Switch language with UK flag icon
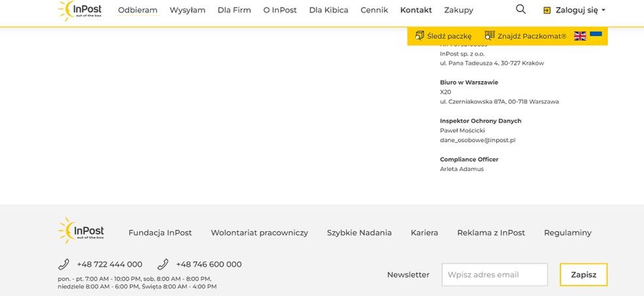Viewport: 644px width, 296px height. (x=580, y=36)
